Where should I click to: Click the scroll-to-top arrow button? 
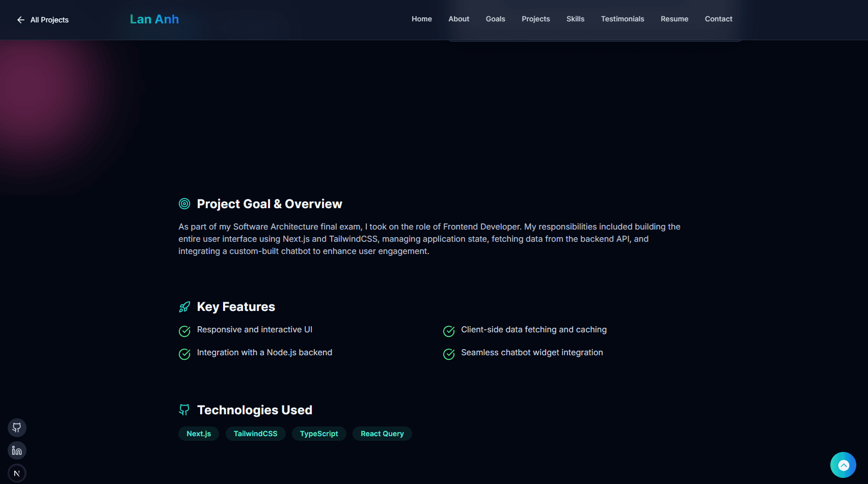tap(843, 465)
